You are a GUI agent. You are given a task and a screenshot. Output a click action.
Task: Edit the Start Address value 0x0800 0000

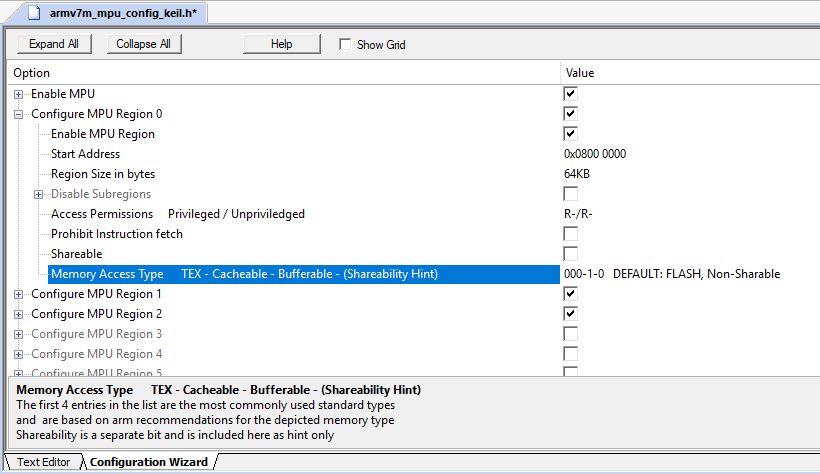pos(596,154)
